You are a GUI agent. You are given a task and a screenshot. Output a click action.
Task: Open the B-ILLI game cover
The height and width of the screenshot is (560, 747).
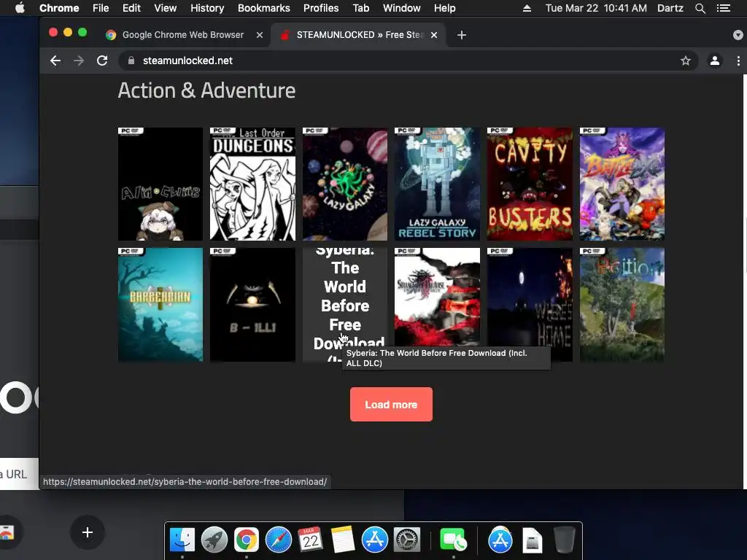pyautogui.click(x=252, y=305)
